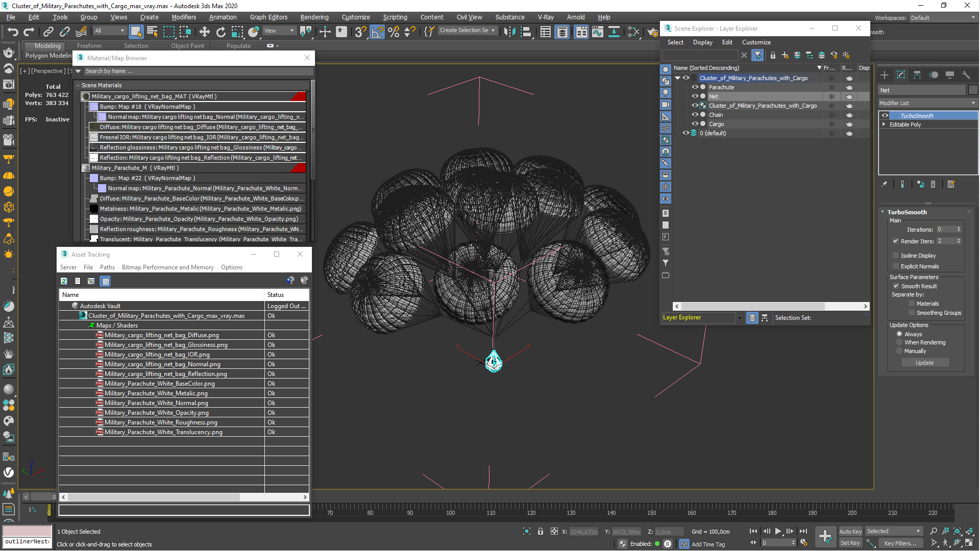This screenshot has width=980, height=551.
Task: Open the Rendering menu
Action: click(x=314, y=17)
